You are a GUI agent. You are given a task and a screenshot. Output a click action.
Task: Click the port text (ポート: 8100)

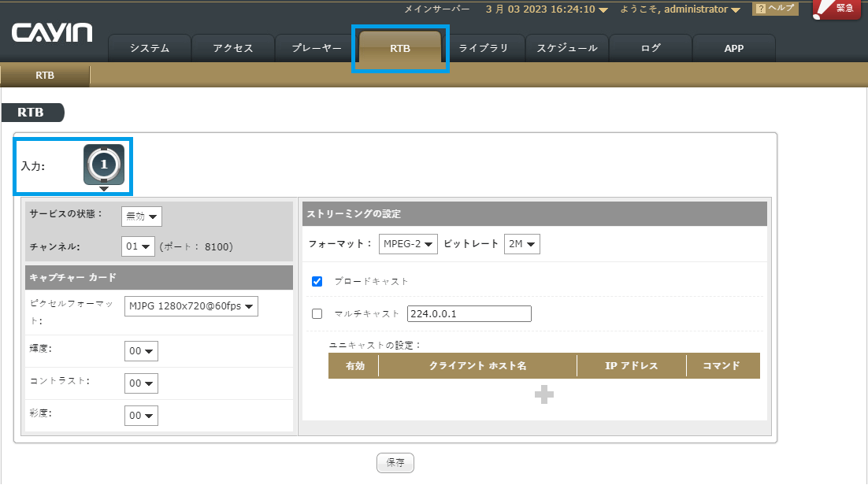[196, 247]
